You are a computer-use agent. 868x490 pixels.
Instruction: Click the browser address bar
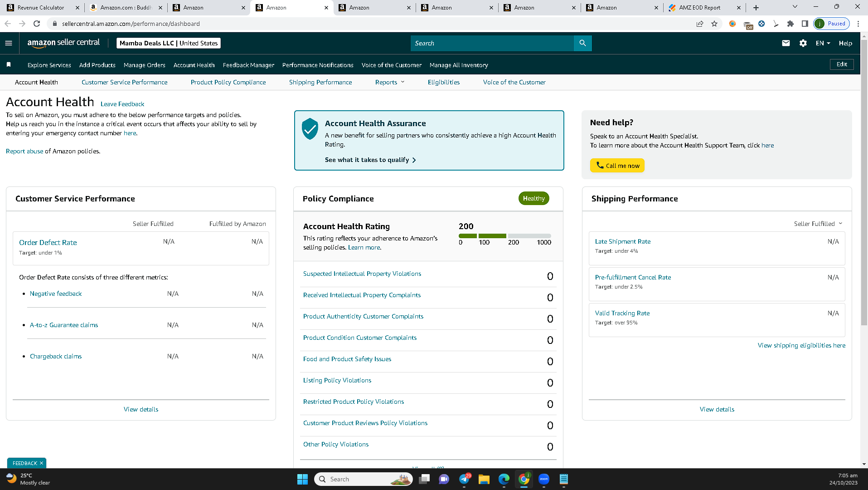(x=372, y=24)
